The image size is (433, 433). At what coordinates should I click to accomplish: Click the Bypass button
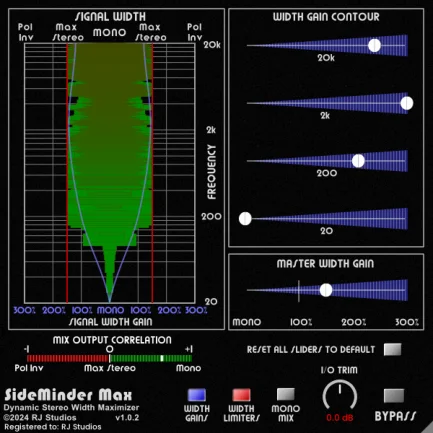(x=394, y=396)
